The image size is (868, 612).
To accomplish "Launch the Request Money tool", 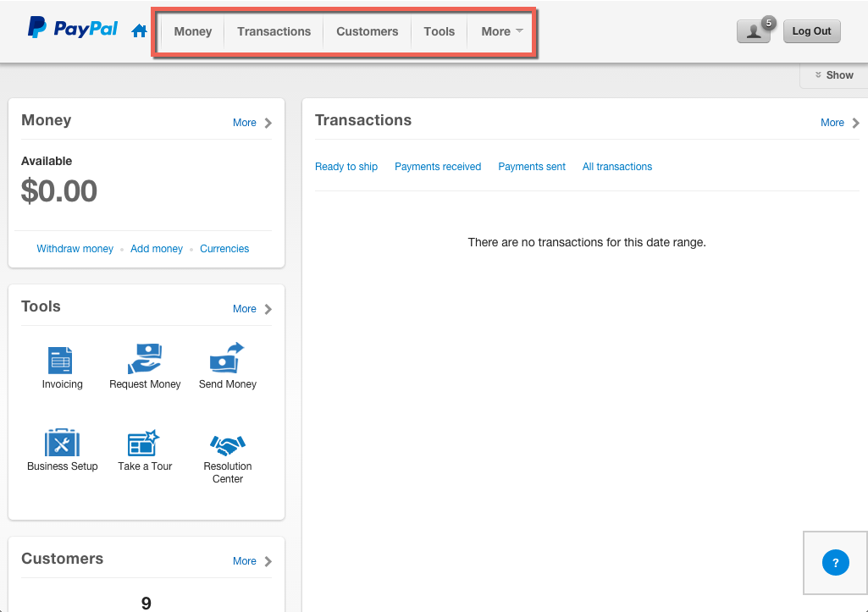I will tap(145, 359).
